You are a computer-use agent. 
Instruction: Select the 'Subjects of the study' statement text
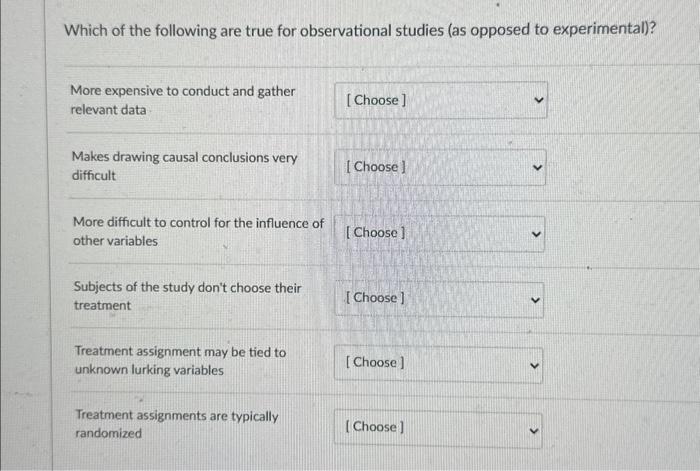click(188, 296)
